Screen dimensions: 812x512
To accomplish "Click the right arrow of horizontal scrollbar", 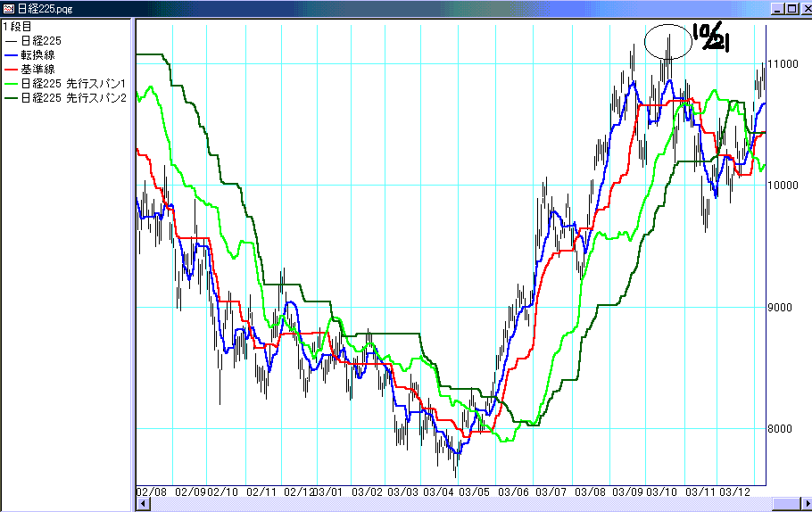I will [804, 505].
